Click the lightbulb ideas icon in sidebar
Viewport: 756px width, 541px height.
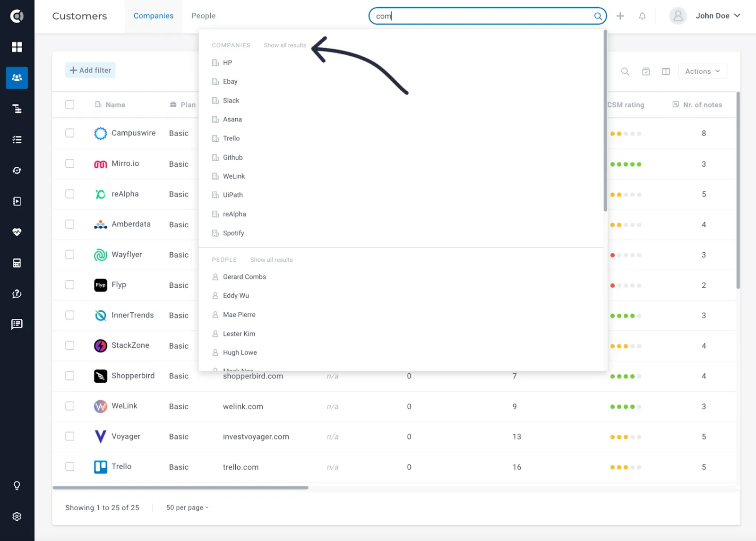click(x=17, y=485)
